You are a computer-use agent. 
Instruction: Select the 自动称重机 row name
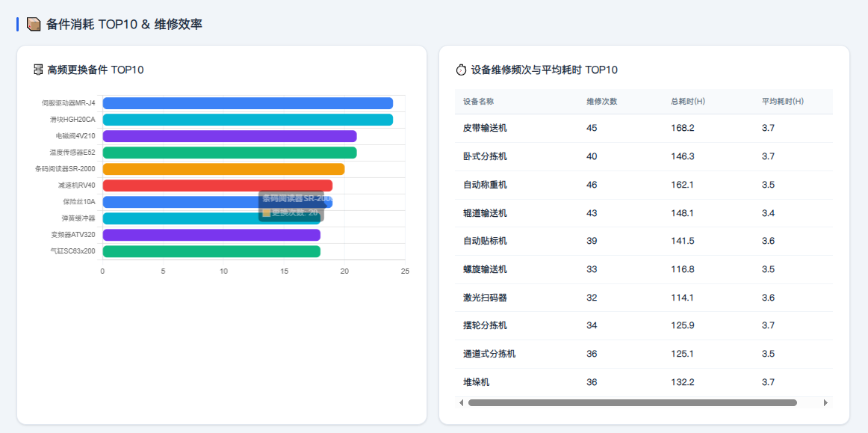pyautogui.click(x=485, y=185)
